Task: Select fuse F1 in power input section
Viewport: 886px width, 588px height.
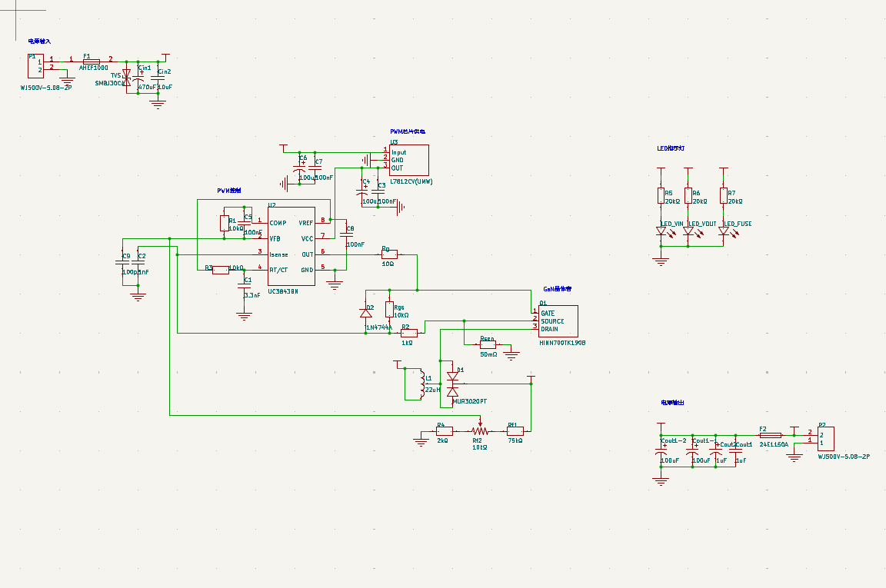Action: coord(92,61)
